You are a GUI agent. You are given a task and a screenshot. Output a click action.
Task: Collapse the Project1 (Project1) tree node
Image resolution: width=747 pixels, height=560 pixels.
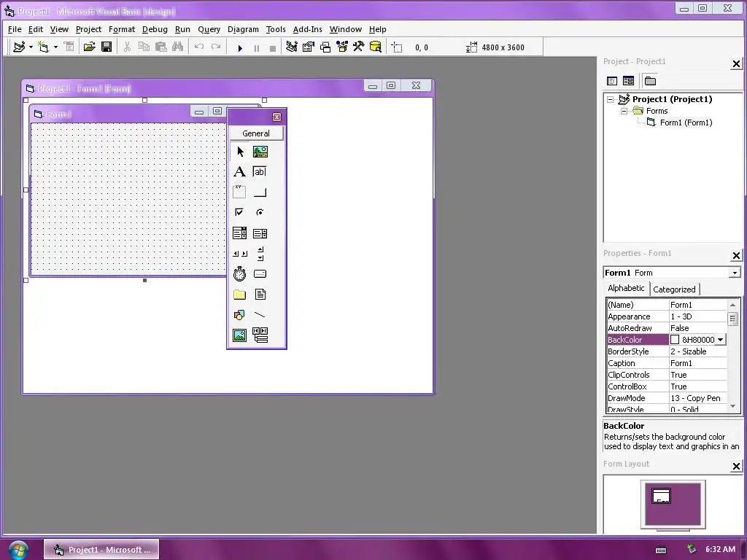click(x=611, y=99)
